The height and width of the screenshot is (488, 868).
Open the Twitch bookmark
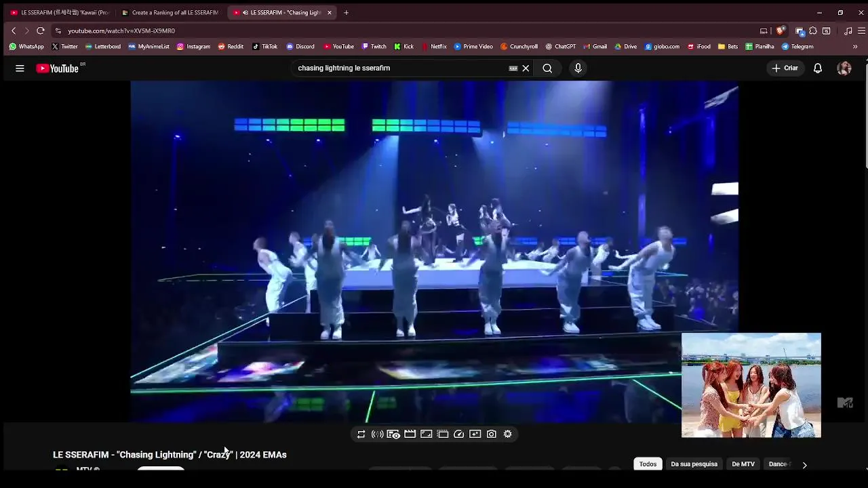click(x=374, y=47)
